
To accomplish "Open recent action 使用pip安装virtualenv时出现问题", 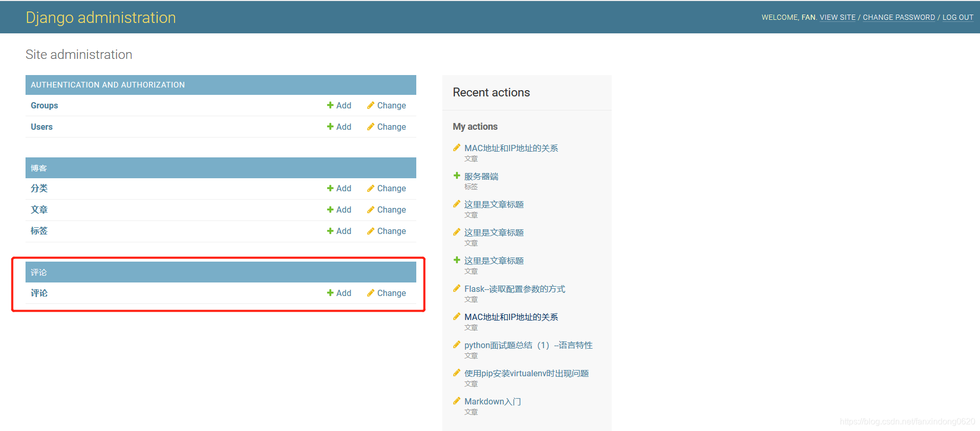I will 527,373.
